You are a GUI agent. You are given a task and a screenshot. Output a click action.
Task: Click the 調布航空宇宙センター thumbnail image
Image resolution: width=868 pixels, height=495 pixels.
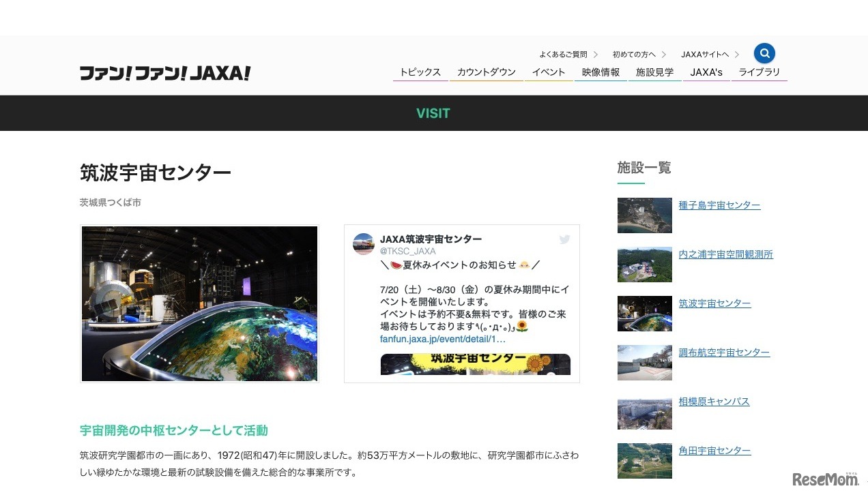coord(644,362)
